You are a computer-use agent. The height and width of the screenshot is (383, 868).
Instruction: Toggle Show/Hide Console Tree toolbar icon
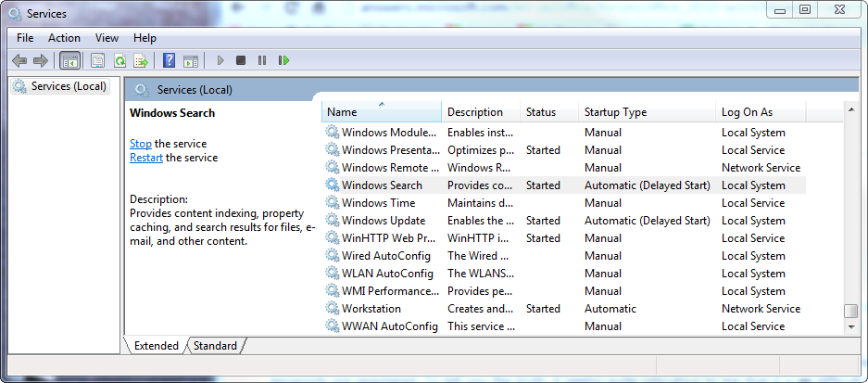pyautogui.click(x=69, y=60)
